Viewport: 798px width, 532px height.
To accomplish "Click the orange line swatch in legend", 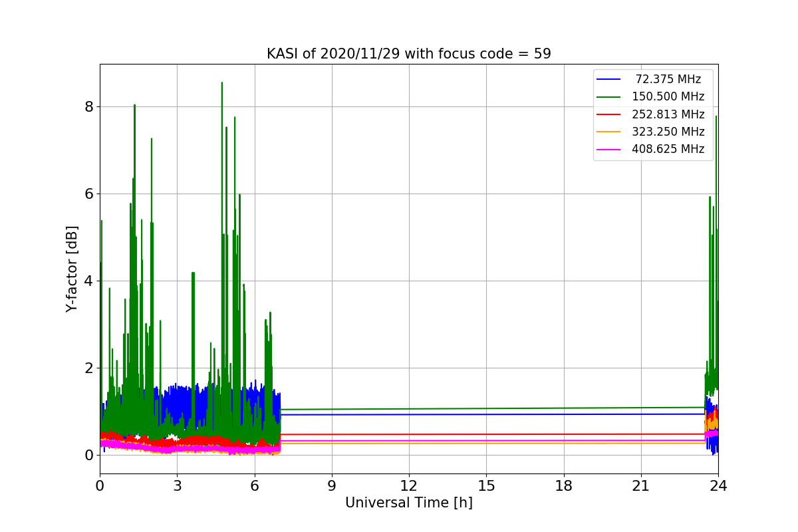I will [x=608, y=132].
